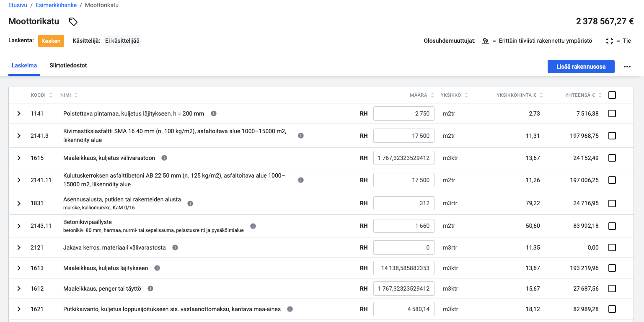Screen dimensions: 644x322
Task: Expand row 2143.11 Betonikivipäällyste
Action: [x=19, y=226]
